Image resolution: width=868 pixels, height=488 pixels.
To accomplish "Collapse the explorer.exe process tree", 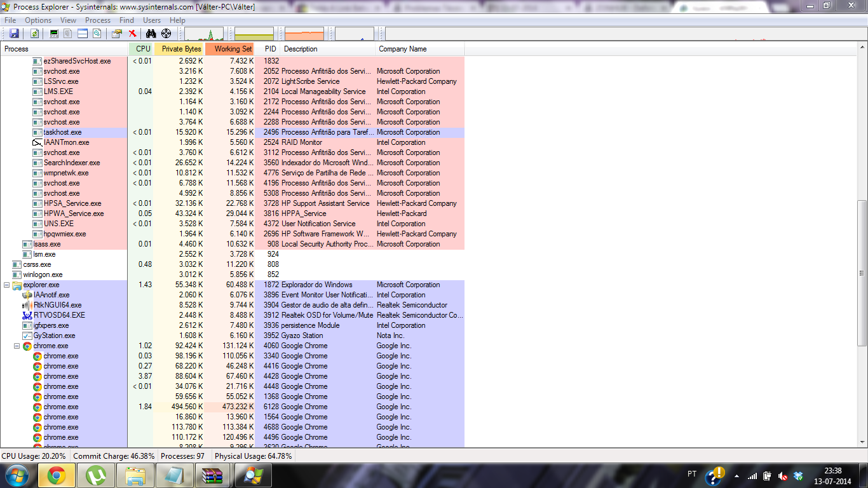I will point(7,285).
